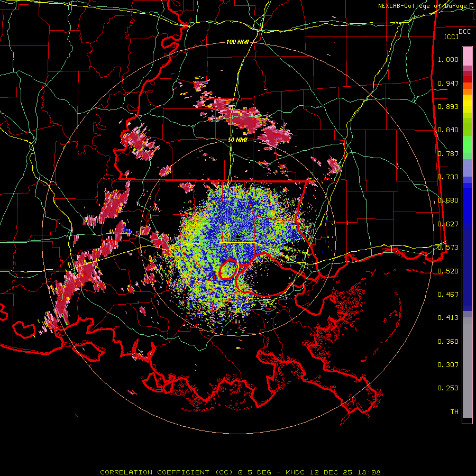Click the TH threshold legend label
Image resolution: width=476 pixels, height=476 pixels.
pyautogui.click(x=454, y=411)
